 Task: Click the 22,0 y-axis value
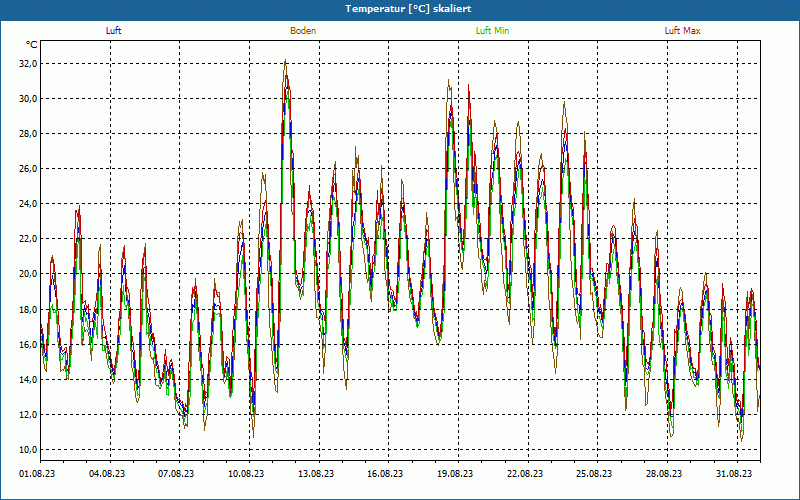coord(28,239)
